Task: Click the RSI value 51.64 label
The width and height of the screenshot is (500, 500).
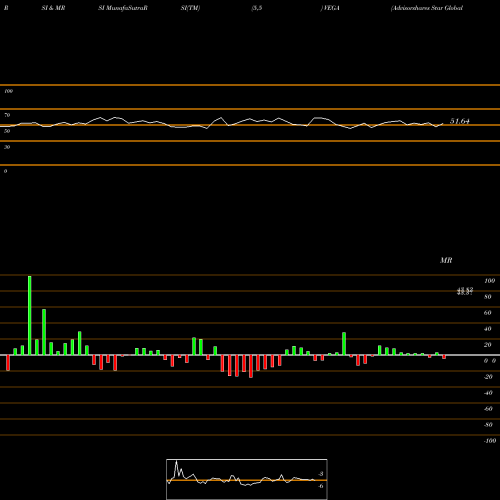Action: 460,121
